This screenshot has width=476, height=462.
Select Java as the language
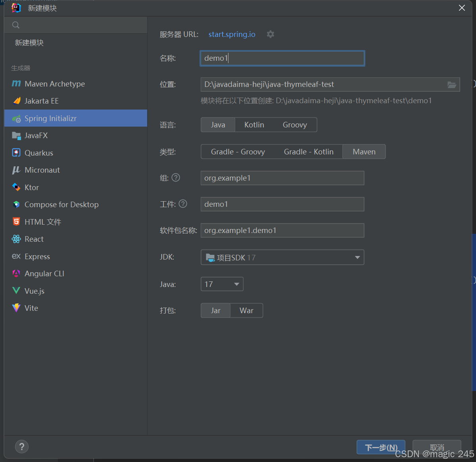(x=218, y=125)
